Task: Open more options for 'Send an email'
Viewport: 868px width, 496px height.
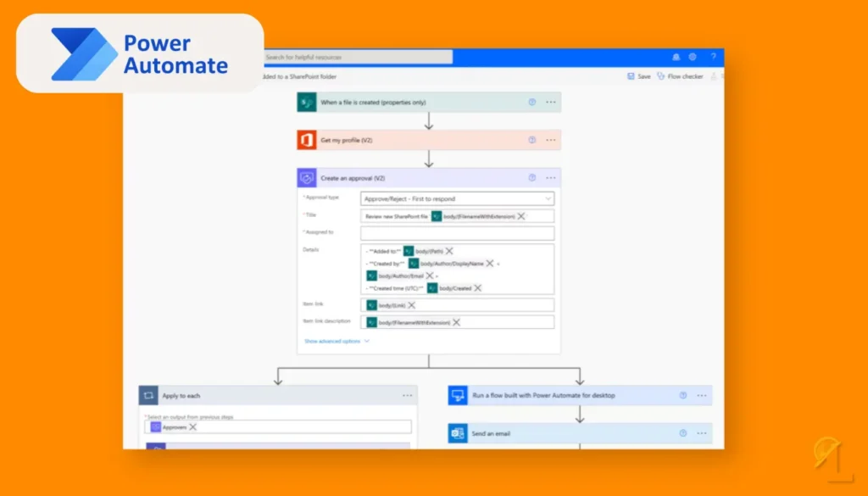Action: pos(702,433)
